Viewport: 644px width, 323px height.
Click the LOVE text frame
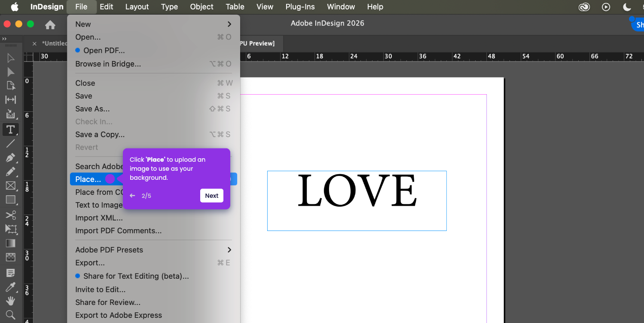pos(357,201)
